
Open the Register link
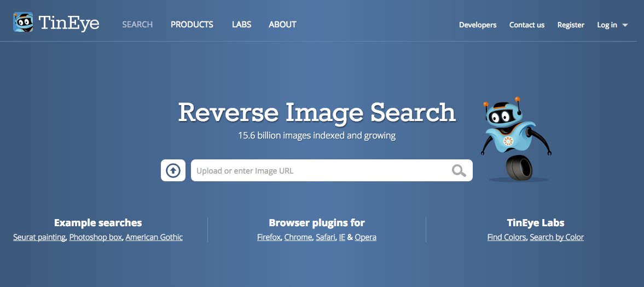tap(571, 25)
